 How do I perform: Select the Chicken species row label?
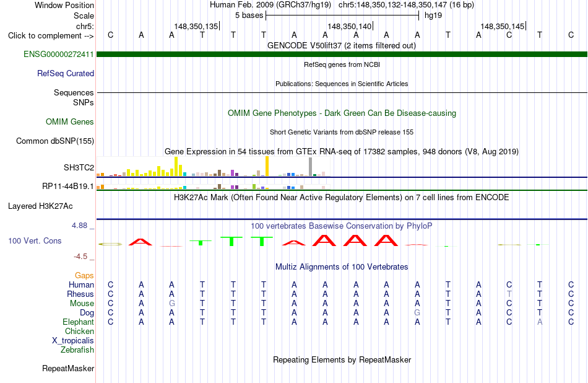point(79,331)
